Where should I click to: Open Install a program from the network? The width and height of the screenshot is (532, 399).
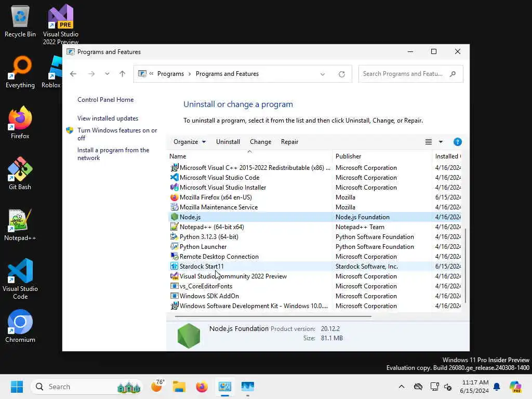coord(113,154)
